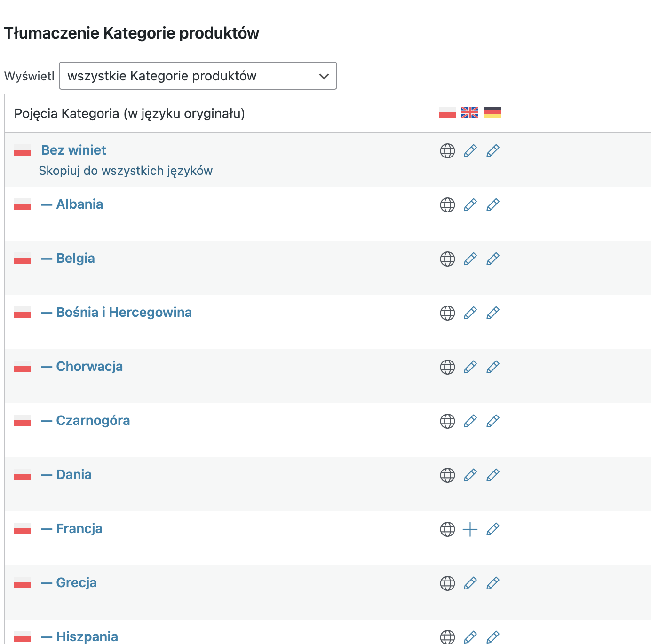Open the Albania category link
The height and width of the screenshot is (644, 651).
(x=79, y=204)
